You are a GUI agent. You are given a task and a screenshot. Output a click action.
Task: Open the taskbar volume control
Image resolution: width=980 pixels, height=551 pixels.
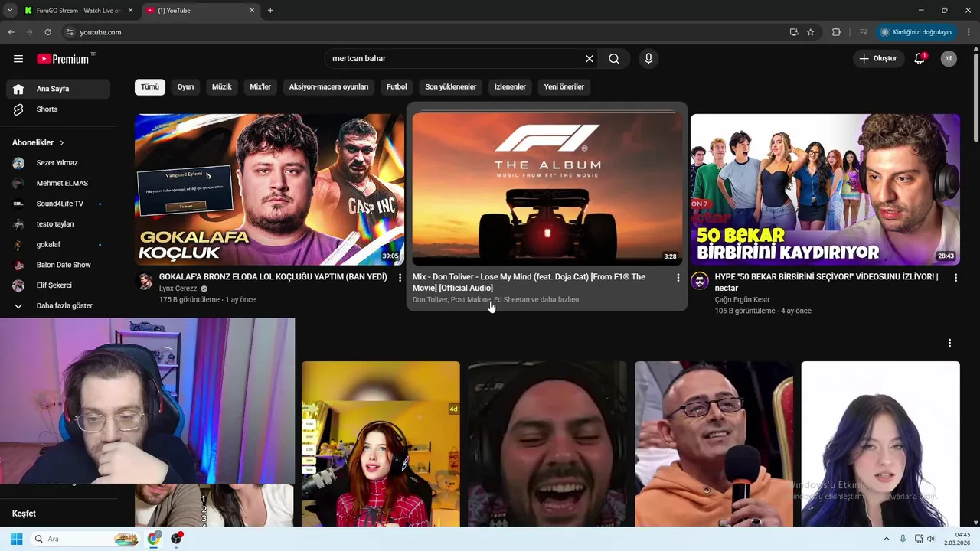(931, 539)
